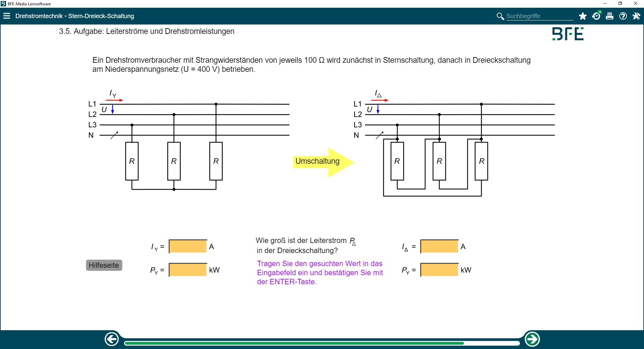Click the star-circuit current input field (A)
The height and width of the screenshot is (349, 644).
coord(188,246)
